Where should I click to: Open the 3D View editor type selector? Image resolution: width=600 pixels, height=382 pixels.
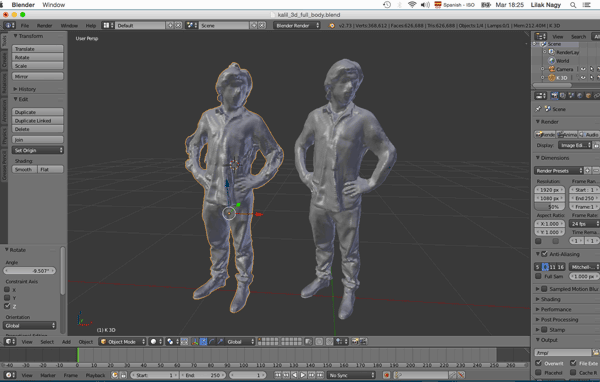click(10, 341)
